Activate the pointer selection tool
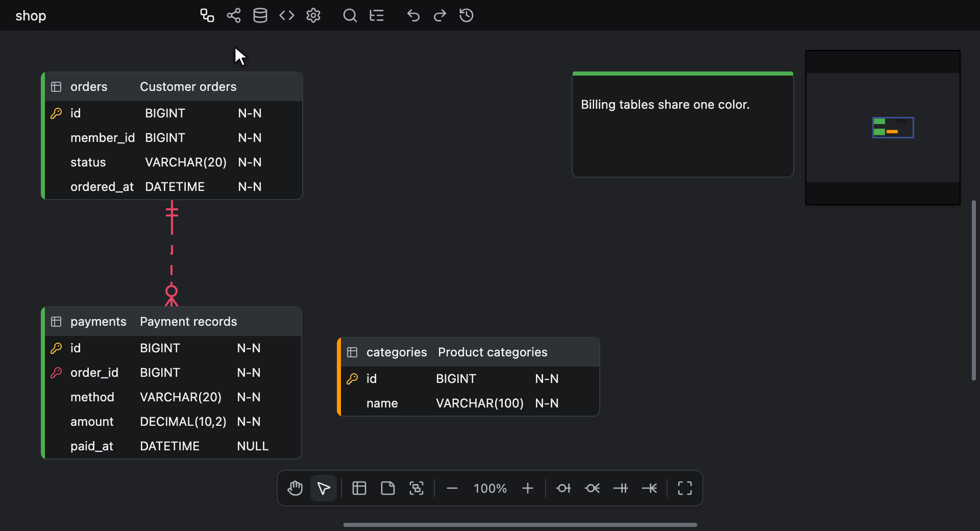Screen dimensions: 980x531 pyautogui.click(x=324, y=488)
